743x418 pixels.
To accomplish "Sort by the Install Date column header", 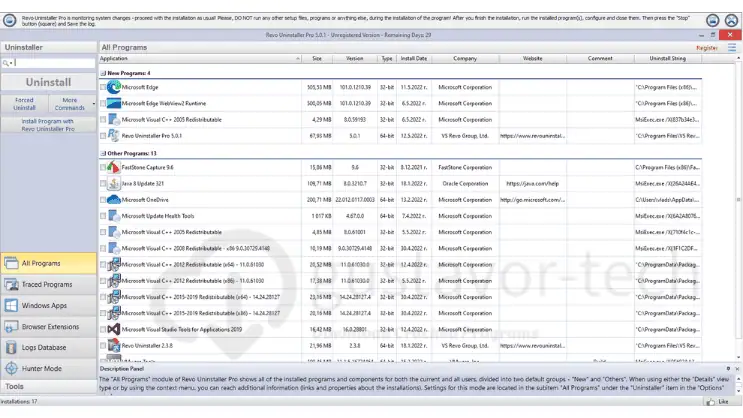I will tap(414, 59).
